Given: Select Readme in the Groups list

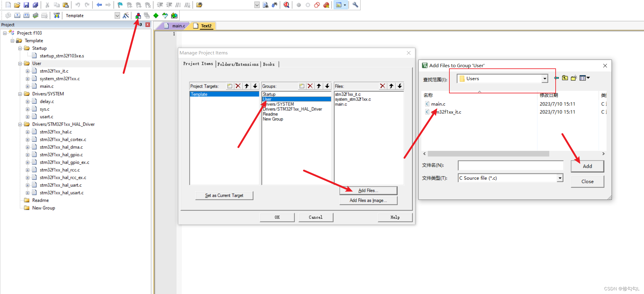Looking at the screenshot, I should click(x=270, y=114).
